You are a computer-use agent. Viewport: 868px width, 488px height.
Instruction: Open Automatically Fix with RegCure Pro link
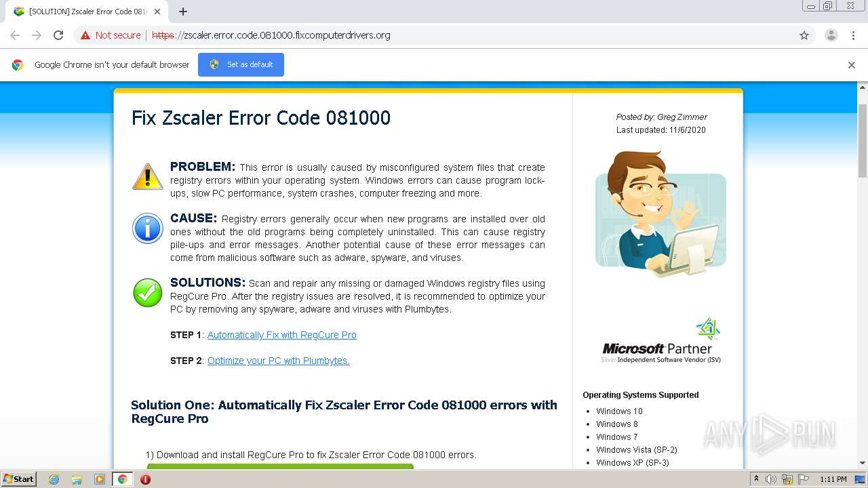click(282, 335)
